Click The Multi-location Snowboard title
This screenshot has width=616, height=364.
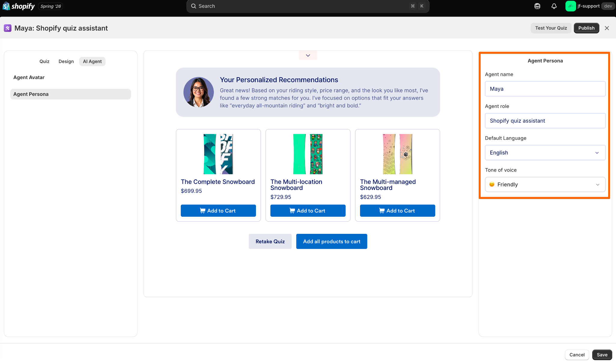(296, 185)
